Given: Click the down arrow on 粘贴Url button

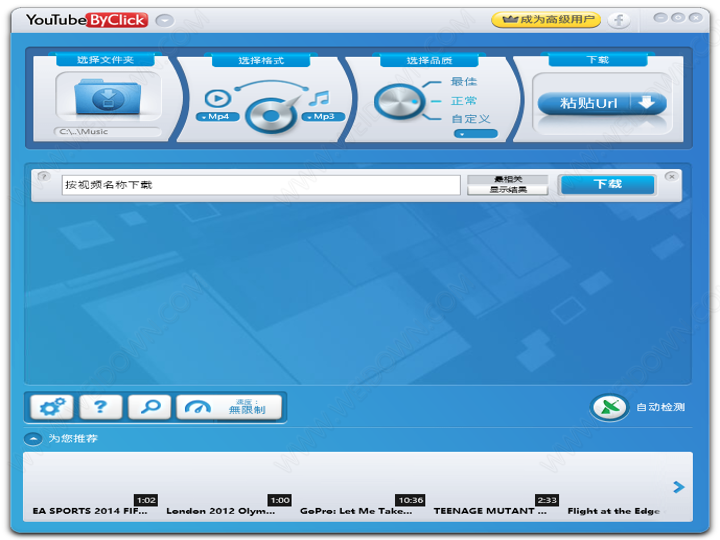Looking at the screenshot, I should 647,102.
